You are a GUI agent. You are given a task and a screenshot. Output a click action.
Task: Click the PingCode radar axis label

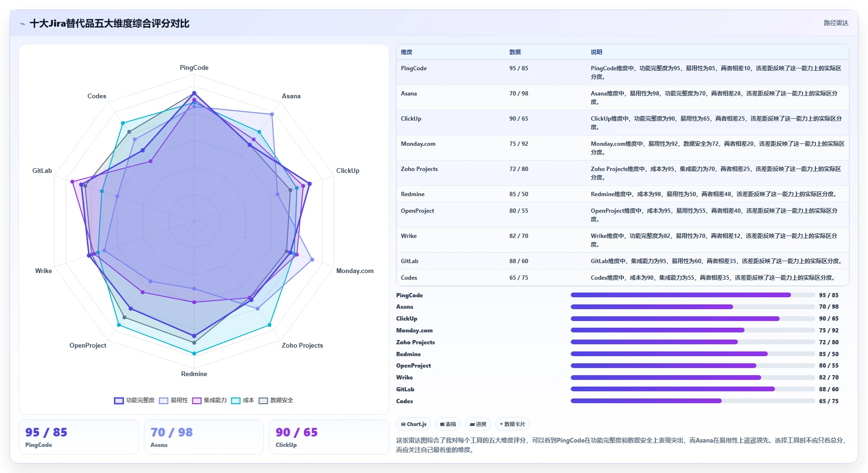point(194,68)
